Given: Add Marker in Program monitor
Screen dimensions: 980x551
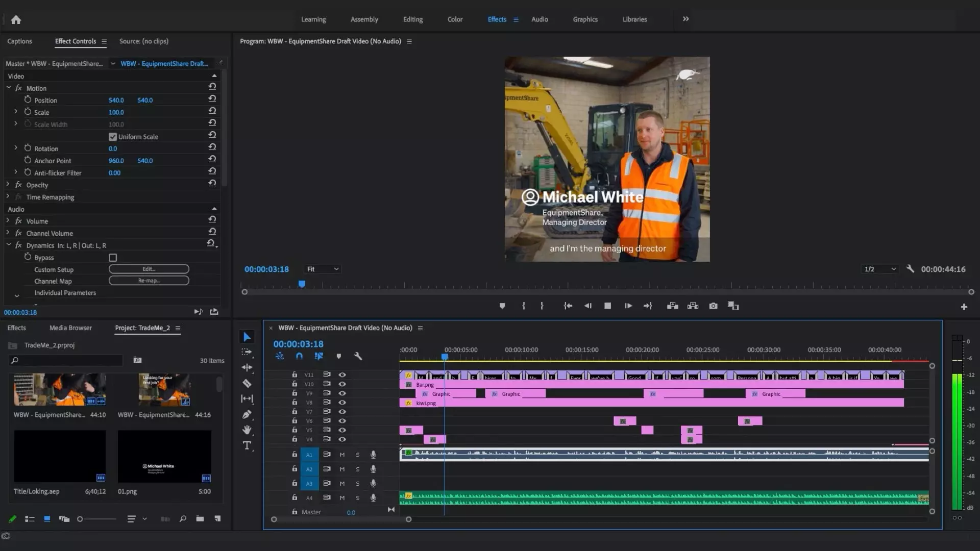Looking at the screenshot, I should click(x=502, y=306).
